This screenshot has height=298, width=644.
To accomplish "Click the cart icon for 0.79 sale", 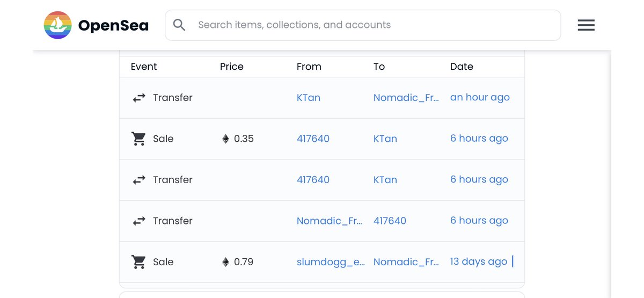I will click(138, 262).
